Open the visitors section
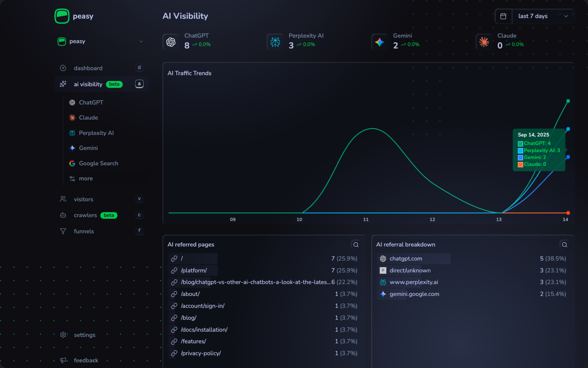The height and width of the screenshot is (368, 588). click(x=83, y=199)
